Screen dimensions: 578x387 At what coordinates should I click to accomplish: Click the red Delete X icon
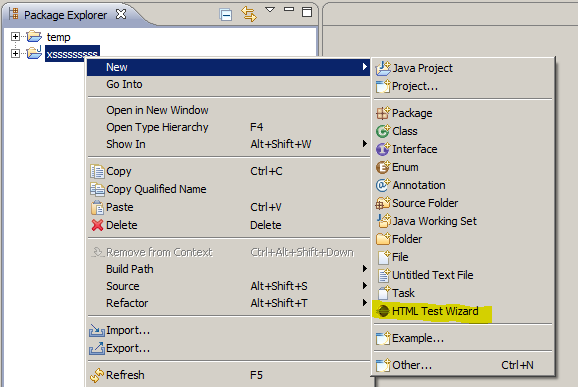97,225
